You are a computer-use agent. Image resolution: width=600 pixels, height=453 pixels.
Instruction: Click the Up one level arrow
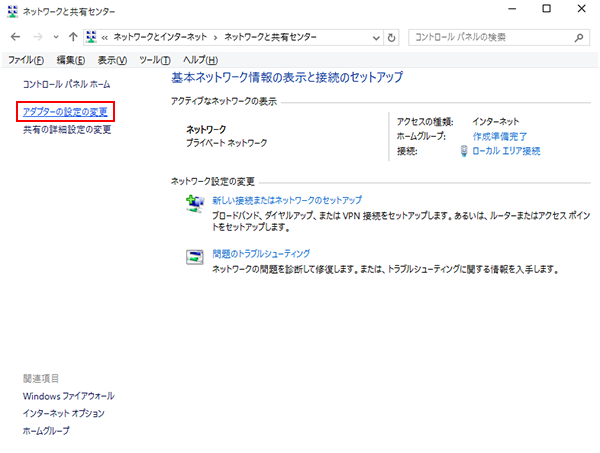click(72, 37)
